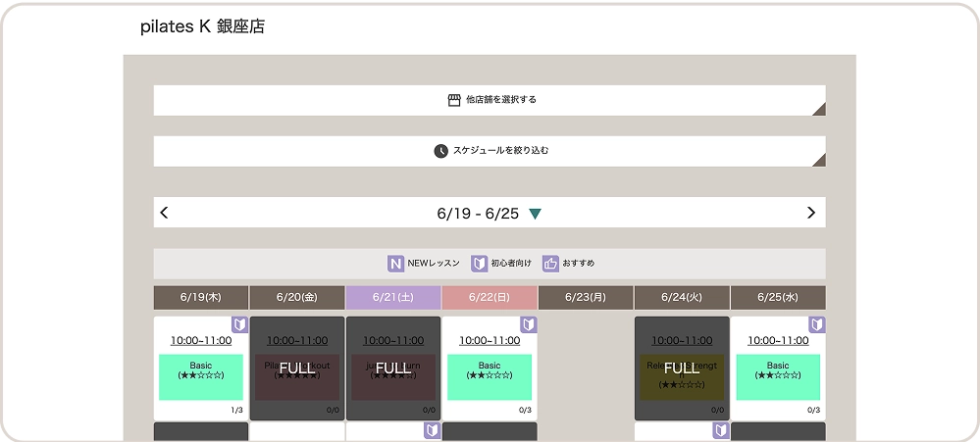980x442 pixels.
Task: Select the 6/24(火) day header
Action: [x=682, y=298]
